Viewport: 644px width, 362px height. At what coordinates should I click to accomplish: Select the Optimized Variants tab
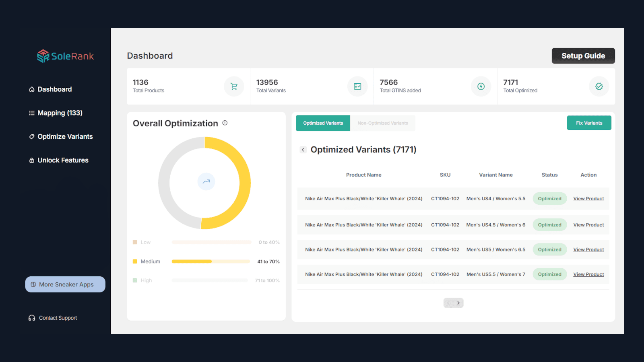[x=323, y=123]
